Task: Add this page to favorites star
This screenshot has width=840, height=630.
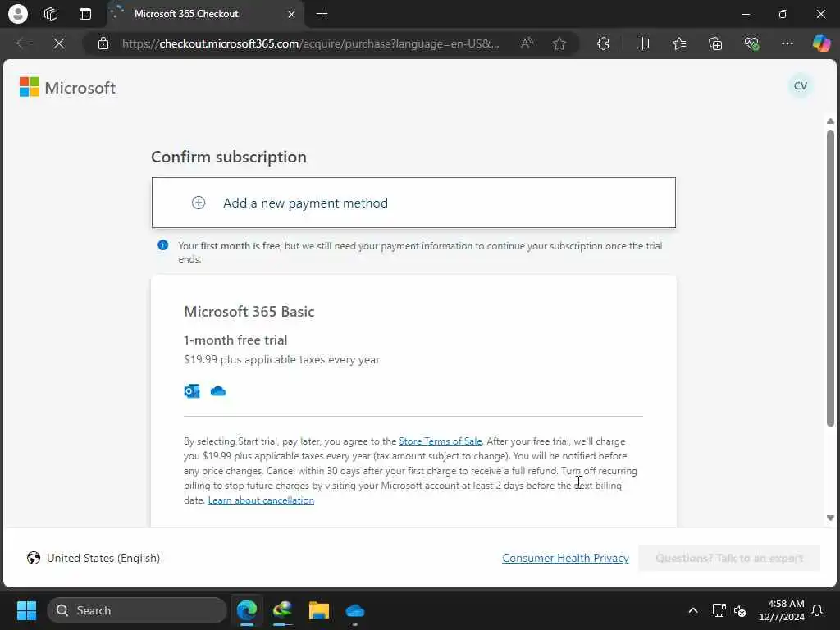Action: [559, 43]
